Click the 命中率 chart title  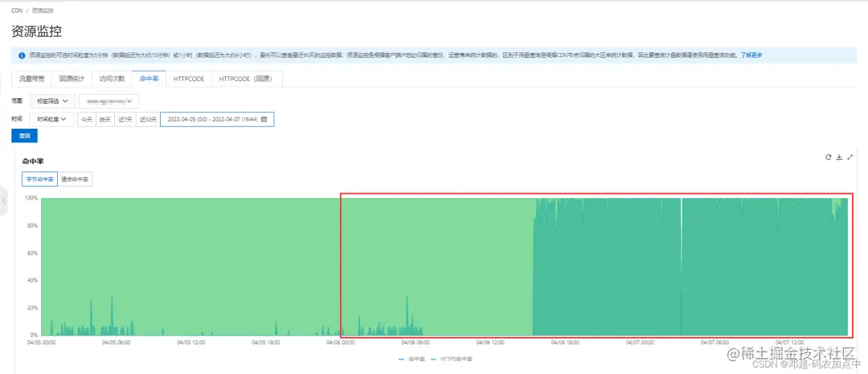[33, 161]
